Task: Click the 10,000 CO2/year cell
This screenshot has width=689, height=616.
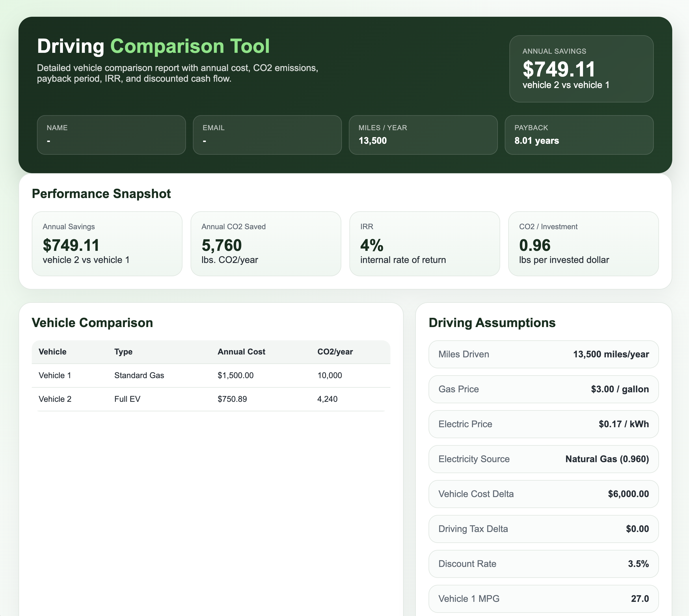Action: 329,375
